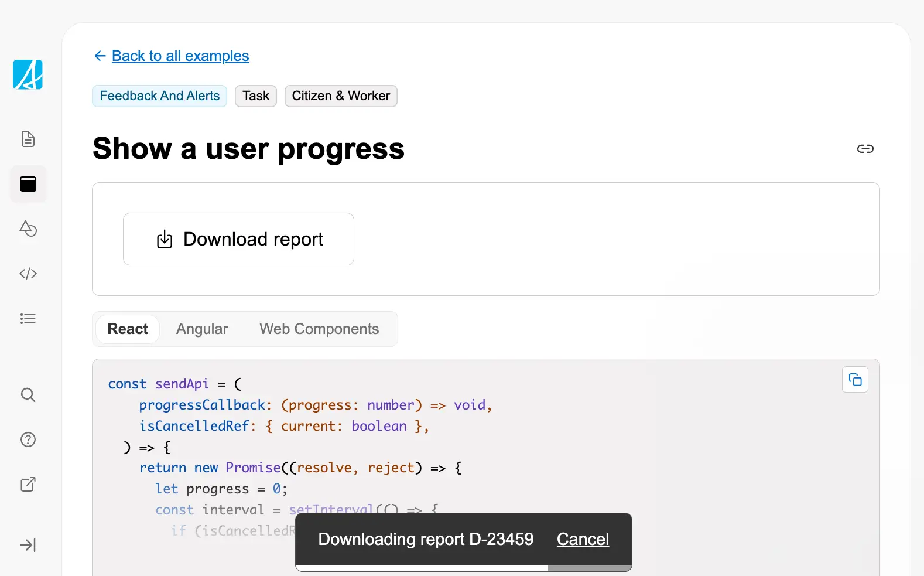Image resolution: width=924 pixels, height=576 pixels.
Task: Open search from the sidebar magnifier
Action: pos(28,395)
